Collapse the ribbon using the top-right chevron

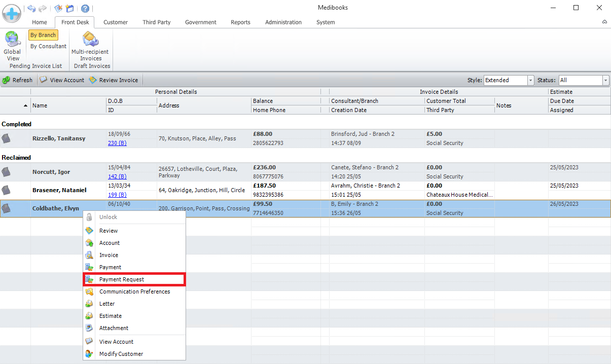point(604,22)
